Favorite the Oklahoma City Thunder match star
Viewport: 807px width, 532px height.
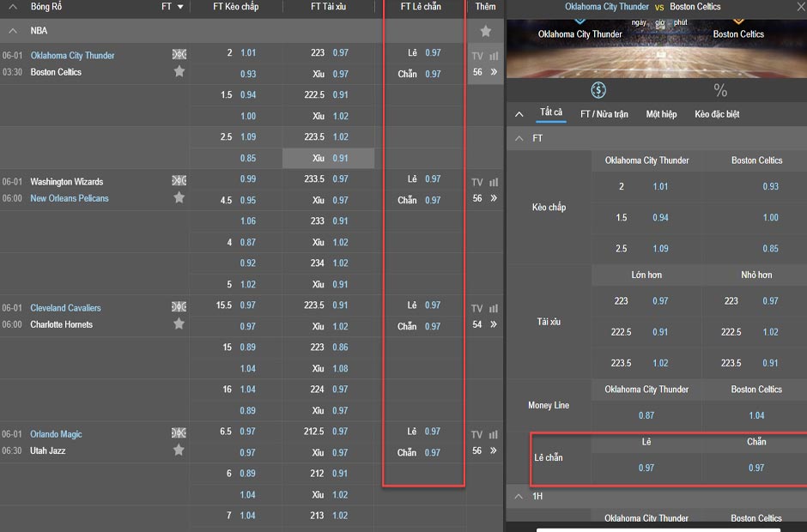pyautogui.click(x=179, y=71)
